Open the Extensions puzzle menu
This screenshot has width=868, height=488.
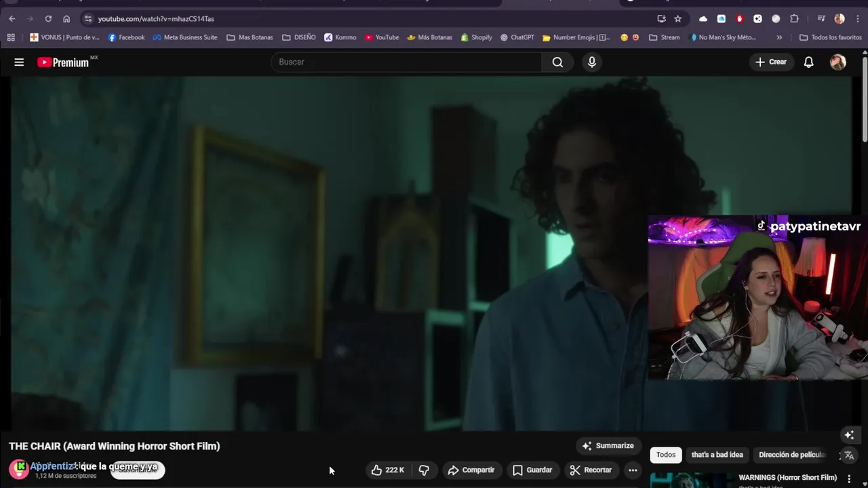click(x=794, y=18)
